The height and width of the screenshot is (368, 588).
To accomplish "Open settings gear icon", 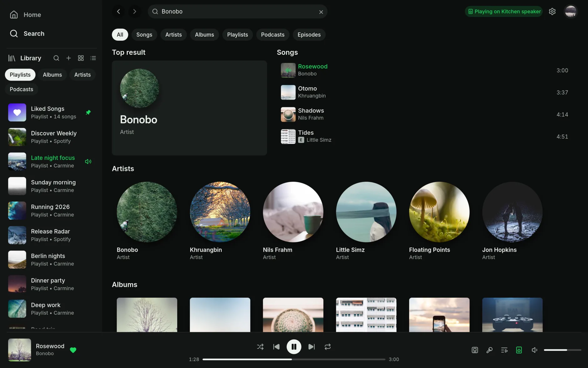I will 552,12.
